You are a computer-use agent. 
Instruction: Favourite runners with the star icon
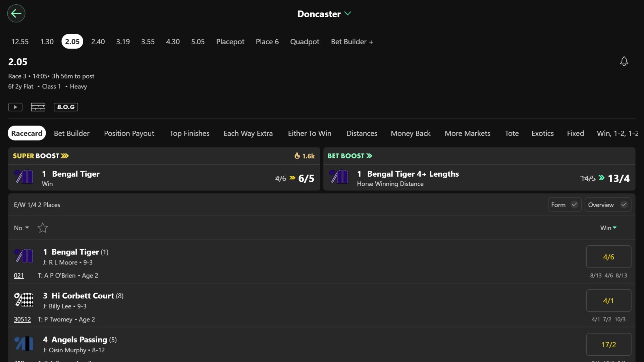[43, 228]
